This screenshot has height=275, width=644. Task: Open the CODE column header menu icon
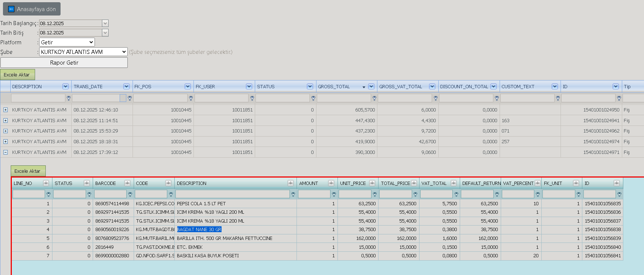click(168, 183)
